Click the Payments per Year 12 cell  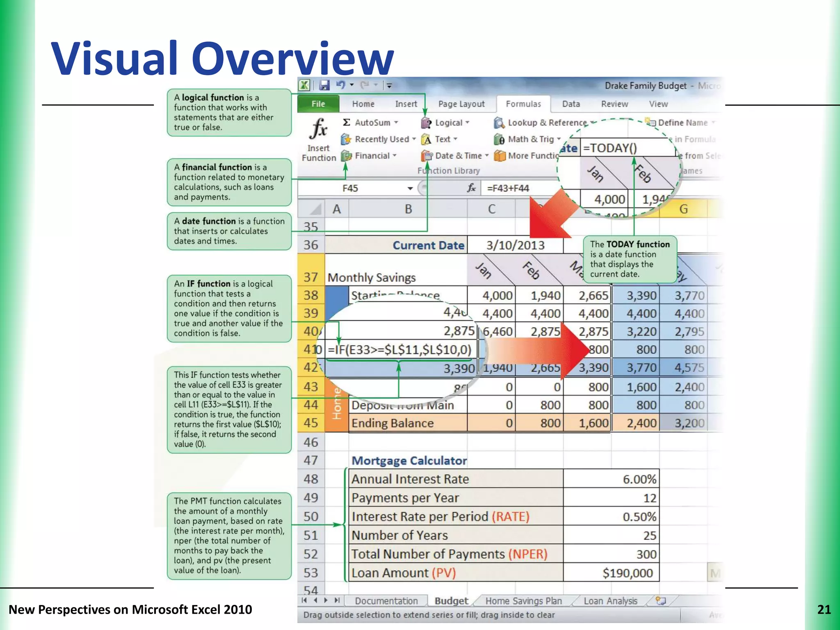click(x=611, y=498)
